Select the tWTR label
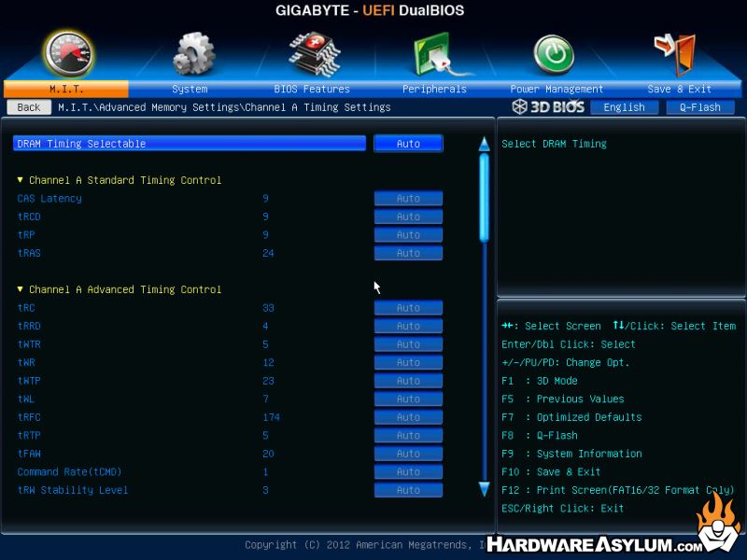747x560 pixels. pos(29,343)
